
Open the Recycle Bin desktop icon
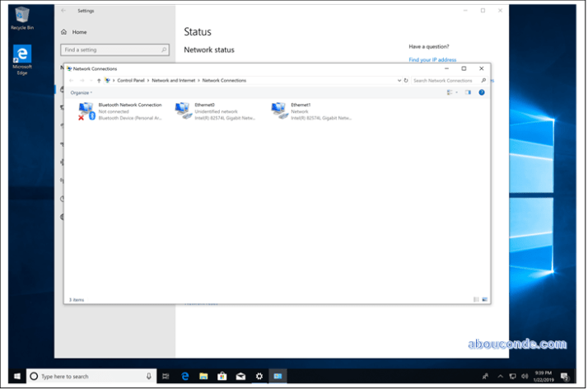21,16
